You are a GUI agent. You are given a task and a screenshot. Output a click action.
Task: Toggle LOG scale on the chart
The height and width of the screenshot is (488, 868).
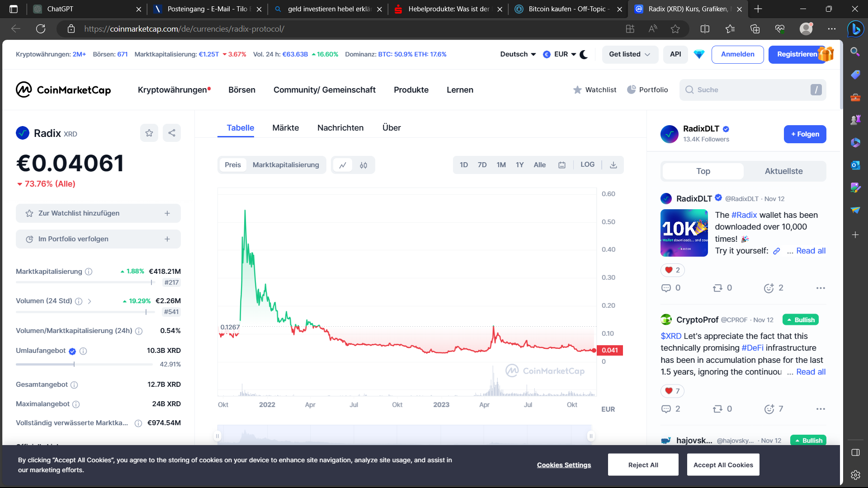[x=587, y=165]
